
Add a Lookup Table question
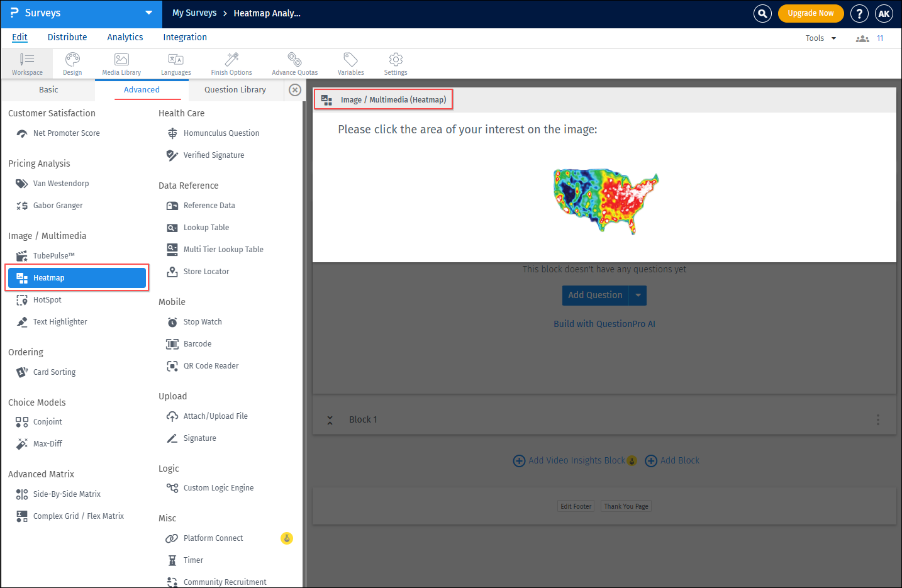(198, 228)
